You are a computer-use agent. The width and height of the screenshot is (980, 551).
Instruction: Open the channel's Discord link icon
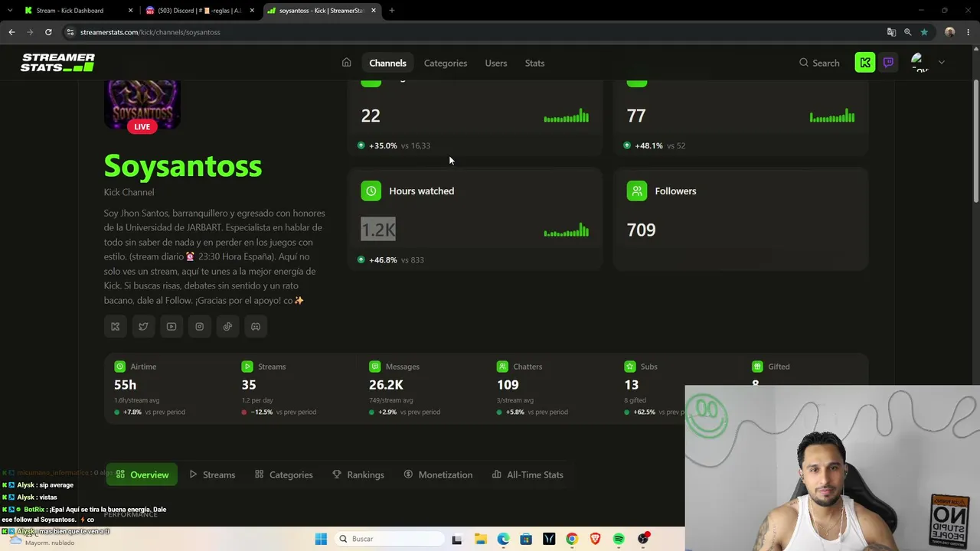pos(256,327)
